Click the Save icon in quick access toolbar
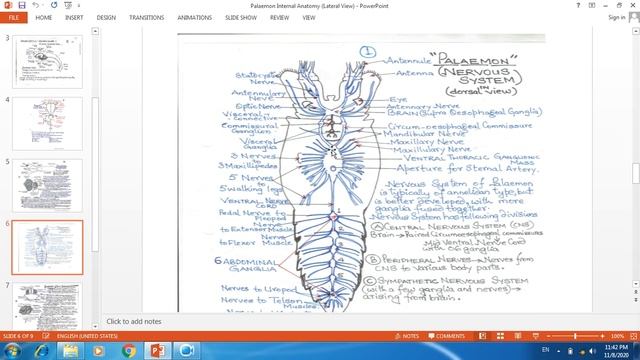The image size is (640, 360). (22, 5)
